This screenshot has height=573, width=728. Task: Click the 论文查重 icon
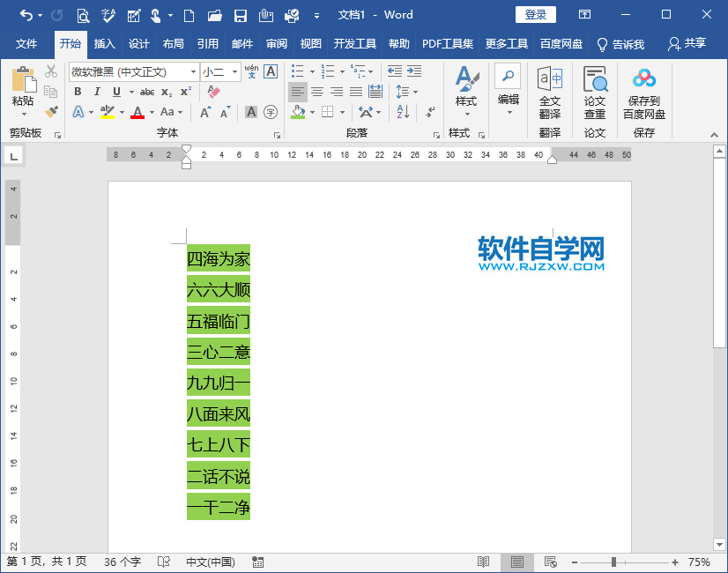pos(595,93)
